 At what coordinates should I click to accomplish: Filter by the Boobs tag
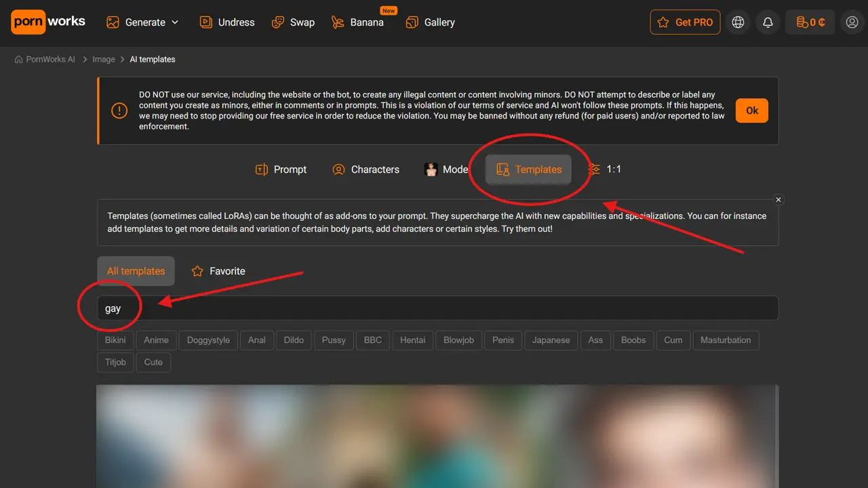coord(633,340)
